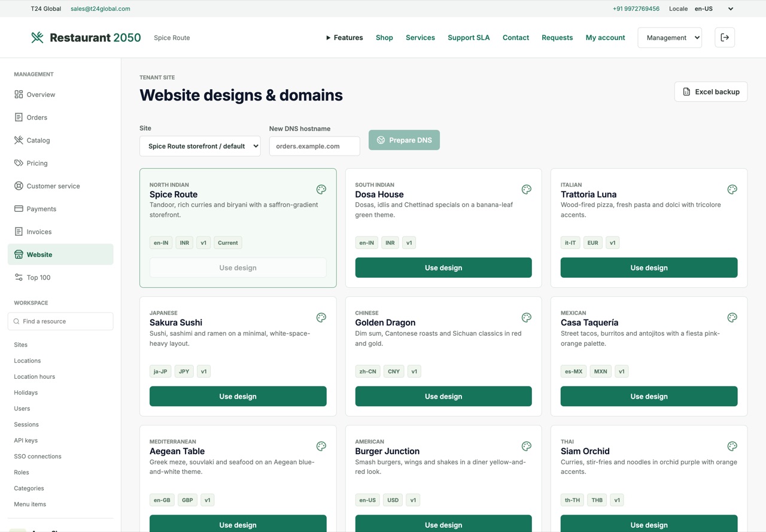Click the palette icon on Dosa House card
Screen dimensions: 766x532
pyautogui.click(x=527, y=190)
